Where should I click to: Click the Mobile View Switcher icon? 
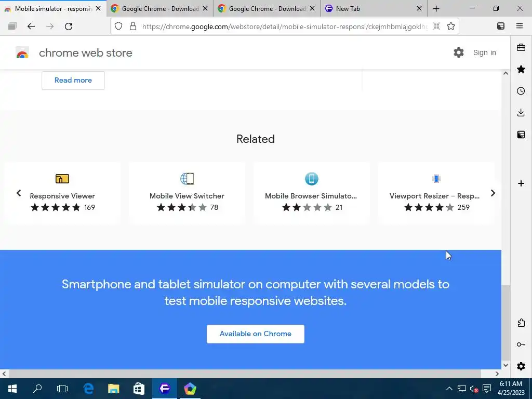(187, 179)
